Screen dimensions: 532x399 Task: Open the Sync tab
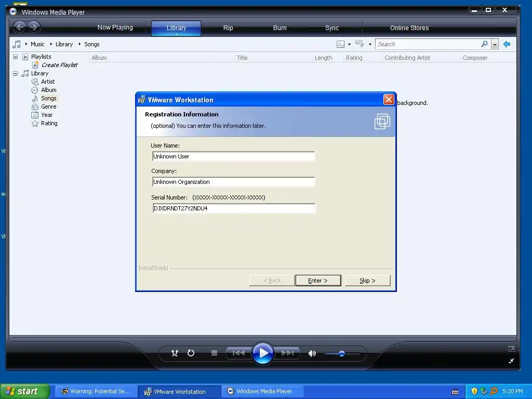[332, 28]
